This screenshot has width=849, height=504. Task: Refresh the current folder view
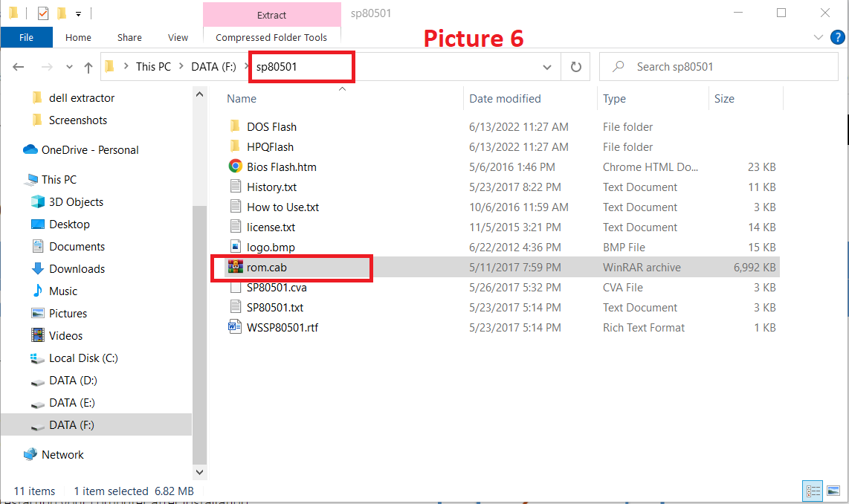pyautogui.click(x=575, y=67)
